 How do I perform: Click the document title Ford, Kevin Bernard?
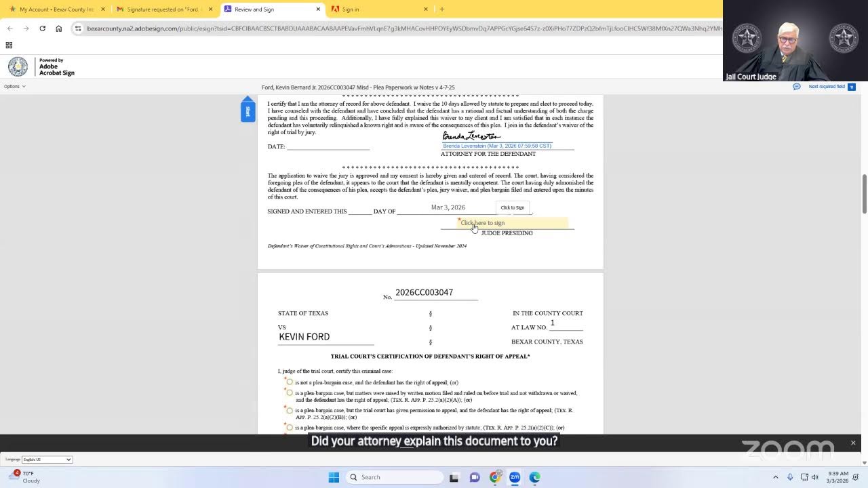point(358,87)
